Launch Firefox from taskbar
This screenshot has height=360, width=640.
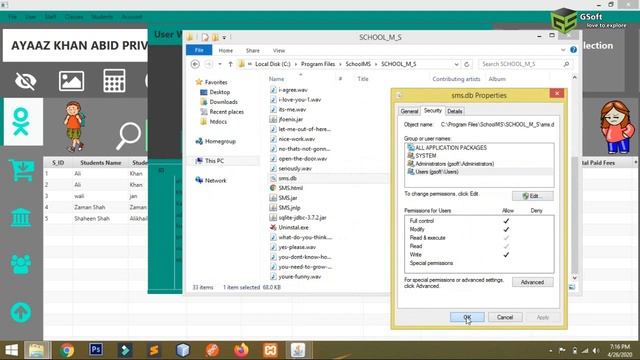(241, 350)
